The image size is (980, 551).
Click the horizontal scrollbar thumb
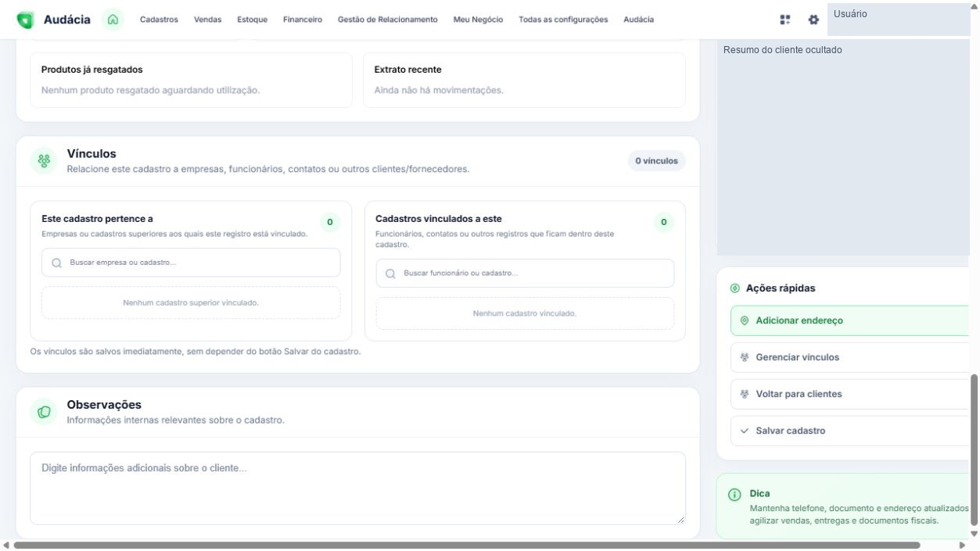point(467,546)
